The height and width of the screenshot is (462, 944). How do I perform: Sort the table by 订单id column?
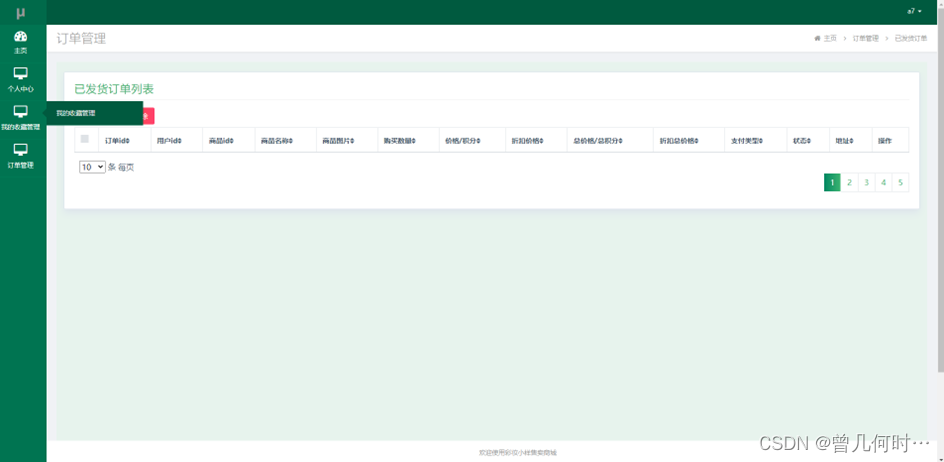click(x=124, y=140)
